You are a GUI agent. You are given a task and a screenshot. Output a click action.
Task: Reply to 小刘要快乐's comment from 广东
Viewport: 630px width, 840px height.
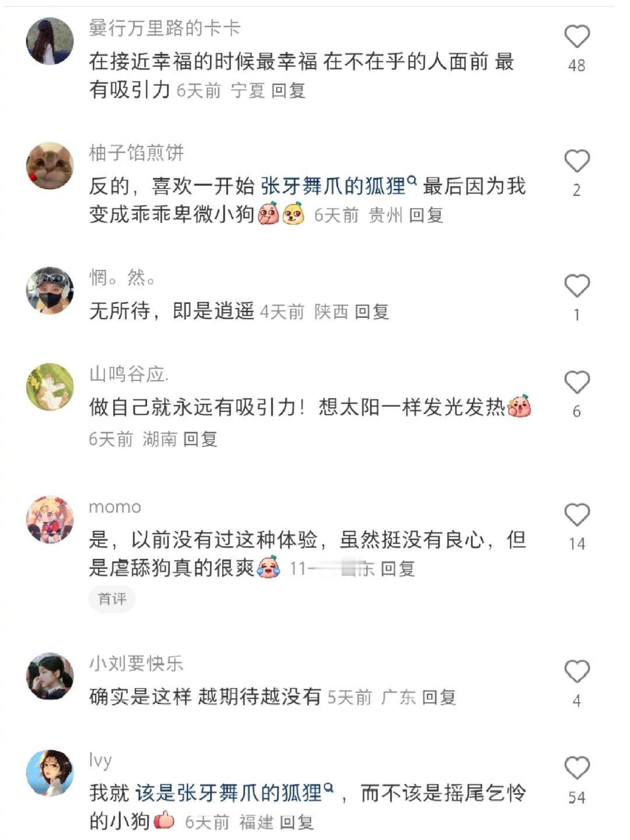coord(439,697)
